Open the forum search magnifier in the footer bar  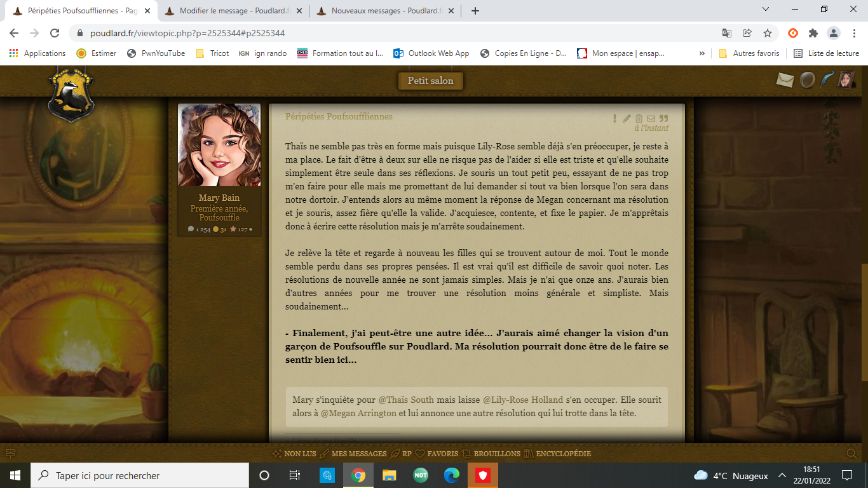pyautogui.click(x=851, y=454)
